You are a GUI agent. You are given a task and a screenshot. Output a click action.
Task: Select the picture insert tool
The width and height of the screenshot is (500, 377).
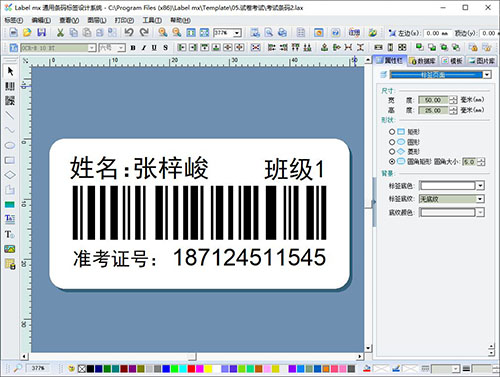point(10,249)
